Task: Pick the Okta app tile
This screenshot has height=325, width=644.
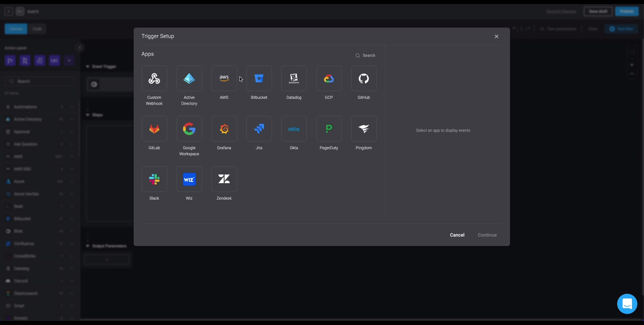Action: (x=294, y=129)
